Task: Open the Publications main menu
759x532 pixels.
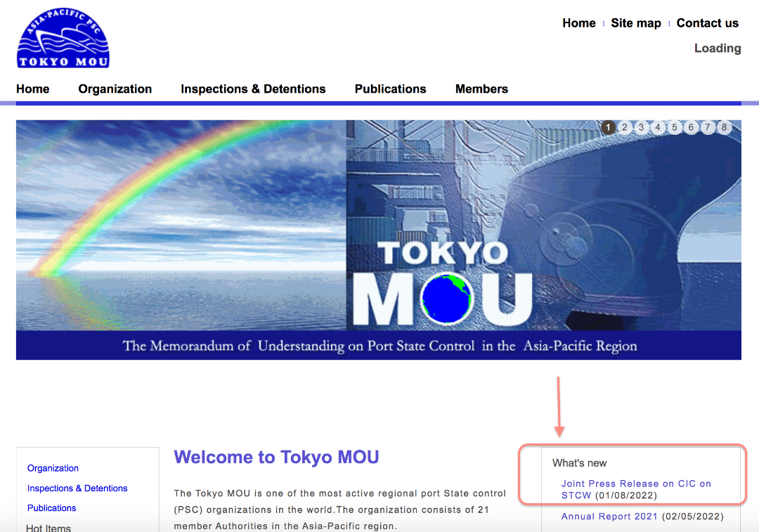Action: pyautogui.click(x=391, y=89)
